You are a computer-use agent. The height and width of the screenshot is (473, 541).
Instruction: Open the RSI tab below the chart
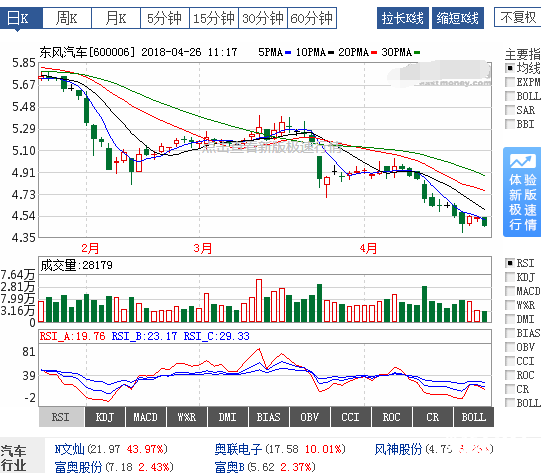(x=61, y=417)
